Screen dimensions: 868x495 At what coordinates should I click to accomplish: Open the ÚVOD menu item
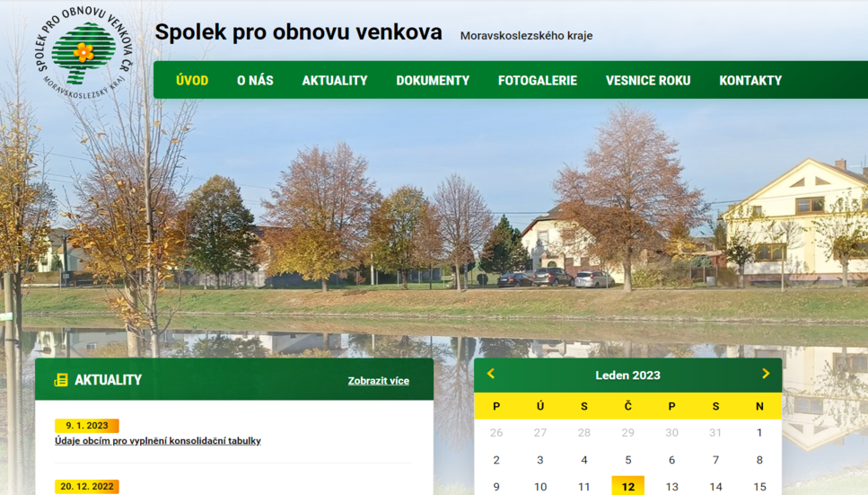coord(192,81)
